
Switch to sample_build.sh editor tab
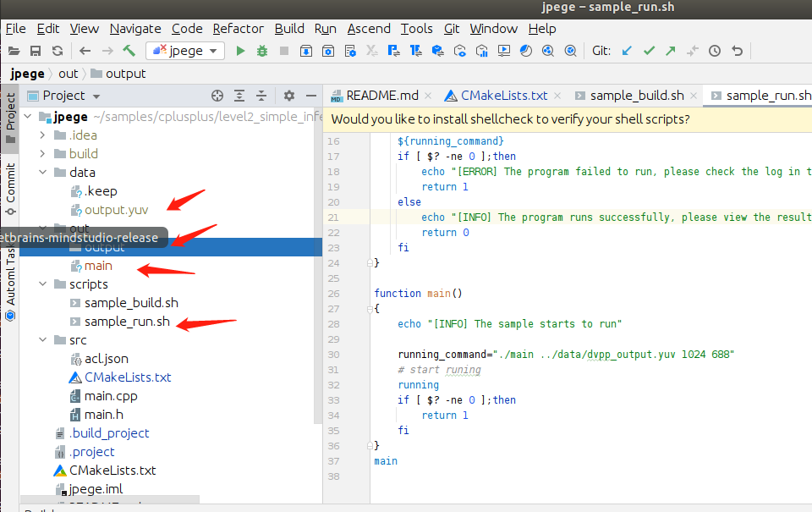(637, 96)
